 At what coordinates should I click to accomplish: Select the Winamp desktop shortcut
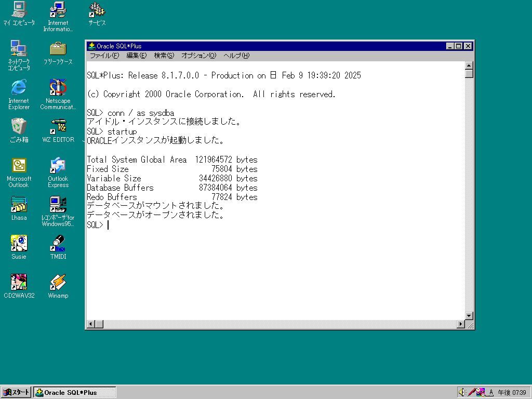(x=58, y=286)
